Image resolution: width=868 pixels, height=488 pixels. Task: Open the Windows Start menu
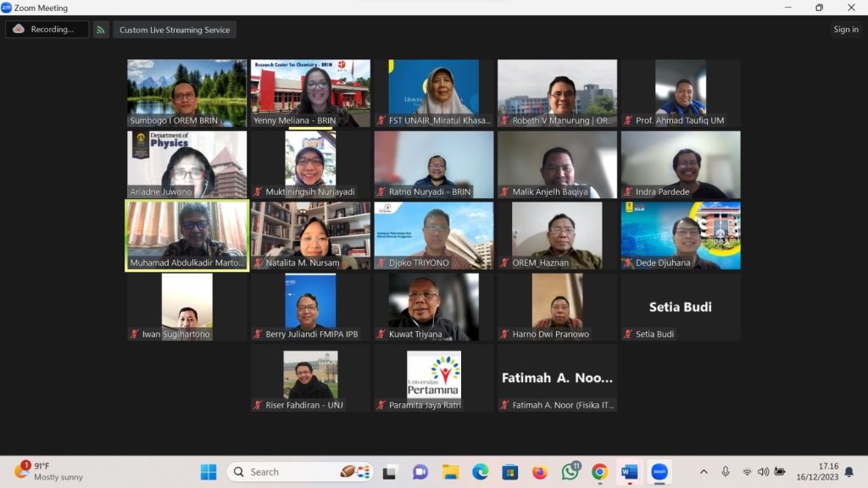pyautogui.click(x=209, y=472)
